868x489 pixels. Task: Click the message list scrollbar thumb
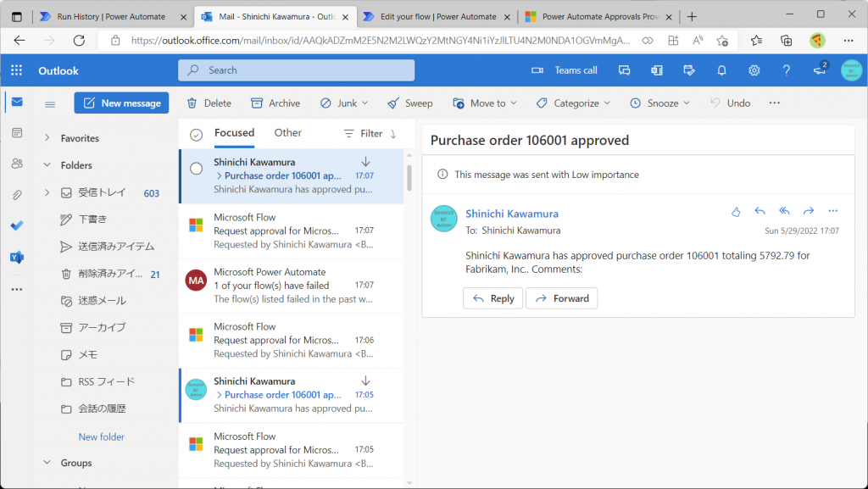pos(409,178)
